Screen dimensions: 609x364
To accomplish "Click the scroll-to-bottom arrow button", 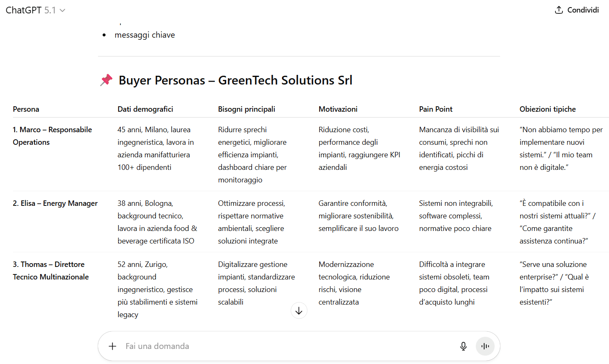I will click(x=299, y=310).
